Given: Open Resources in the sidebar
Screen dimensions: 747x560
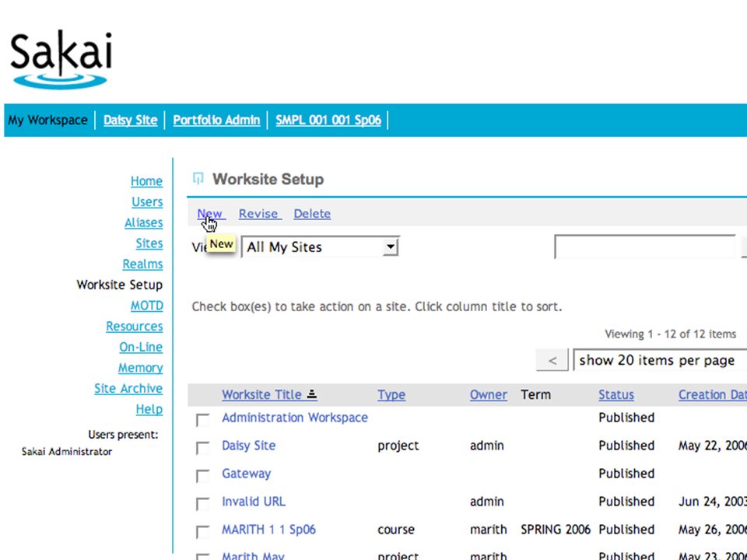Looking at the screenshot, I should tap(135, 326).
